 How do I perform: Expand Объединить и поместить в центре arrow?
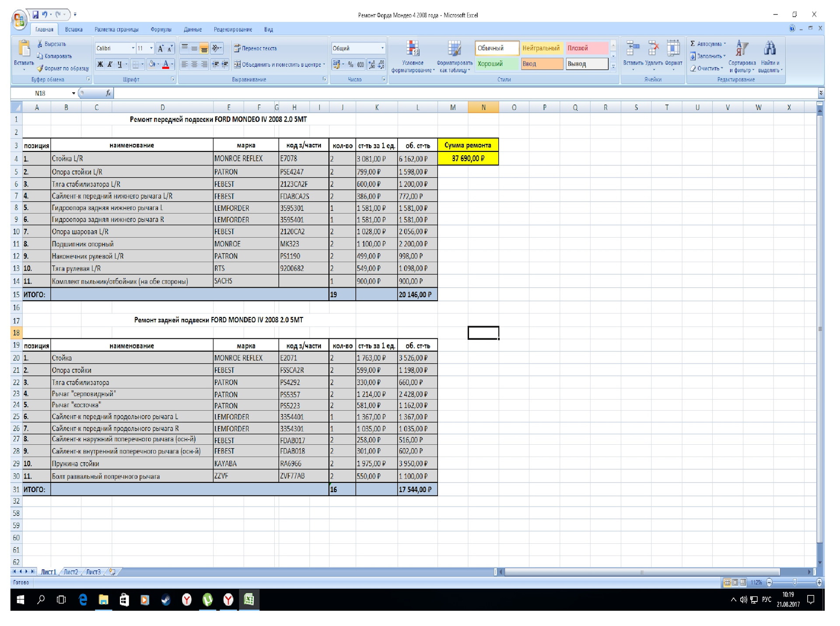(x=324, y=65)
